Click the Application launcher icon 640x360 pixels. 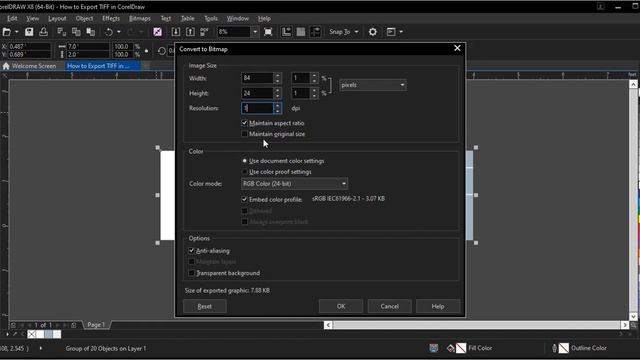point(391,32)
